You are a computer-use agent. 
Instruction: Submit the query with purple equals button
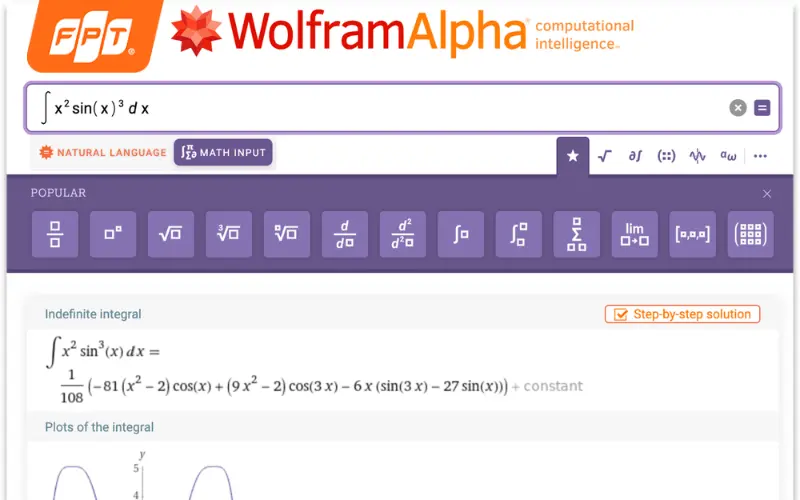pyautogui.click(x=762, y=108)
